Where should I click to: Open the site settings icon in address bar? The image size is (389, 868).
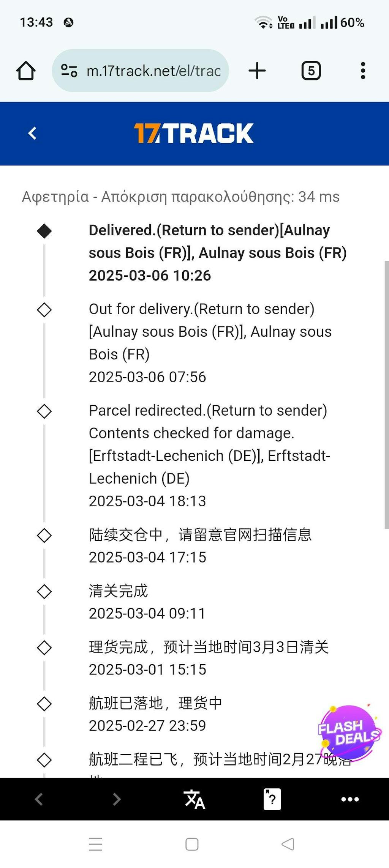click(x=69, y=71)
